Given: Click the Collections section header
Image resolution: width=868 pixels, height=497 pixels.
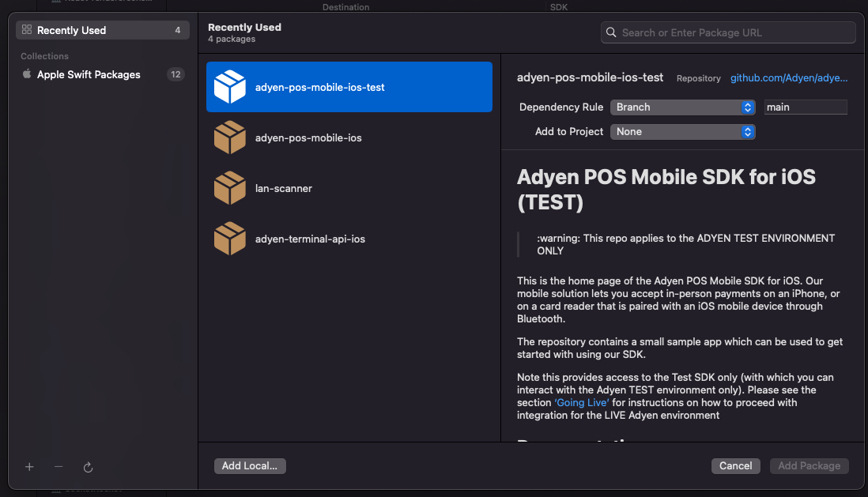Looking at the screenshot, I should (x=44, y=56).
